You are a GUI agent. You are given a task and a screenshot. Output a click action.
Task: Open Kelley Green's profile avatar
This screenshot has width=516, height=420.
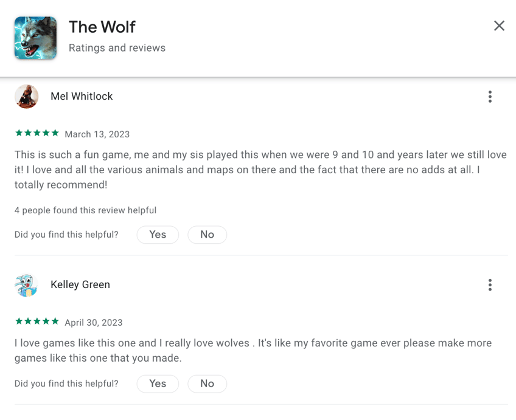click(27, 285)
